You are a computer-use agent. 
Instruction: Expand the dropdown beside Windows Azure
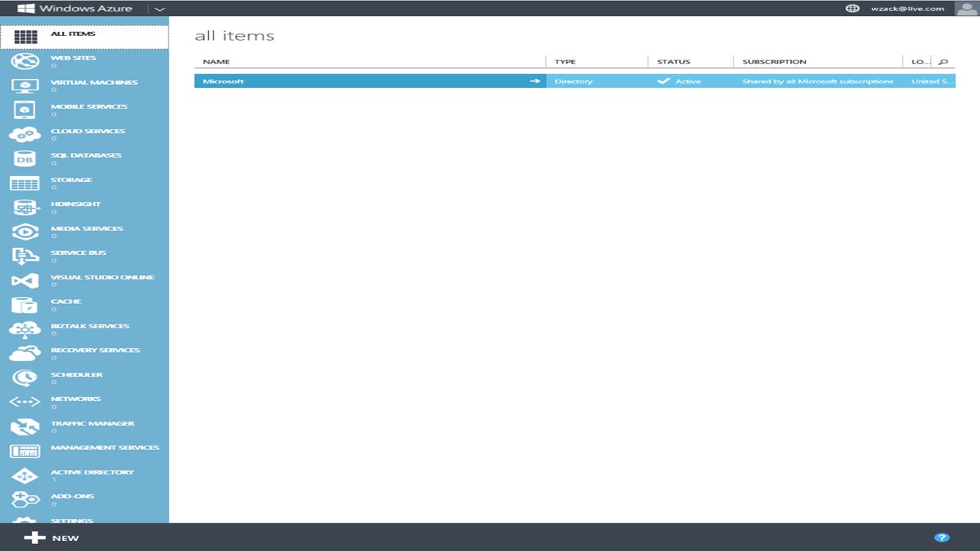pos(159,8)
